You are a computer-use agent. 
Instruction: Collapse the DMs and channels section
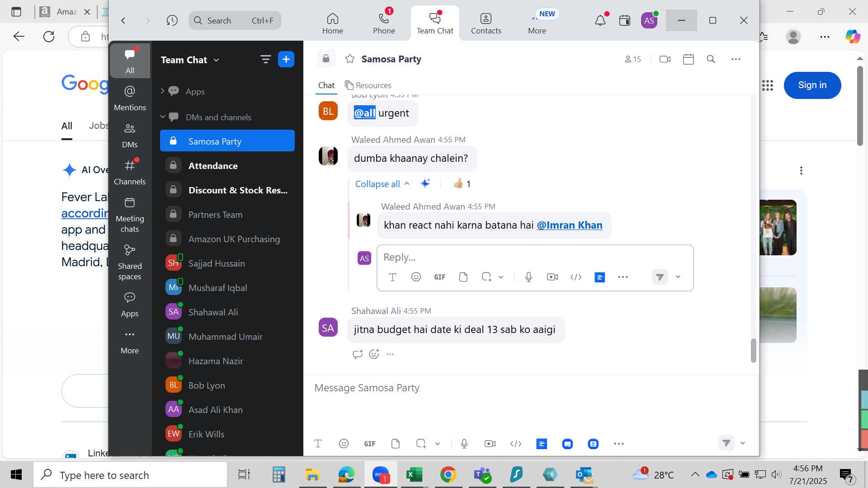(162, 117)
